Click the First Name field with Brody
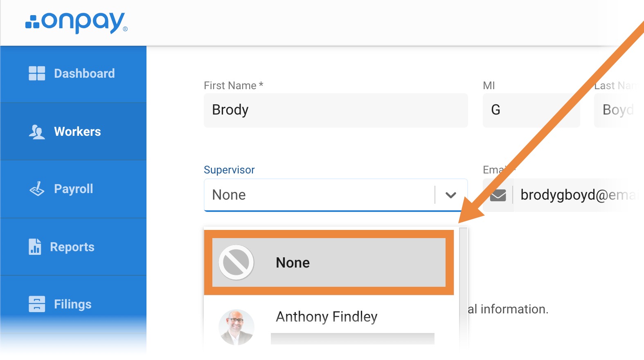 tap(336, 110)
